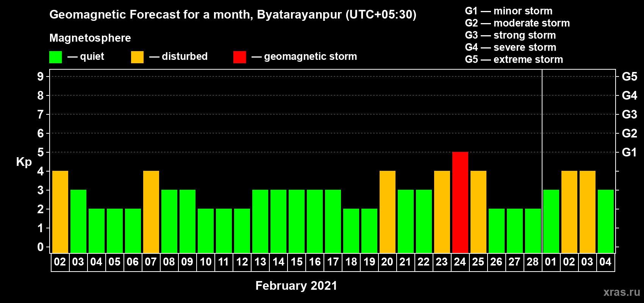Click the Magnetosphere heading

point(90,38)
